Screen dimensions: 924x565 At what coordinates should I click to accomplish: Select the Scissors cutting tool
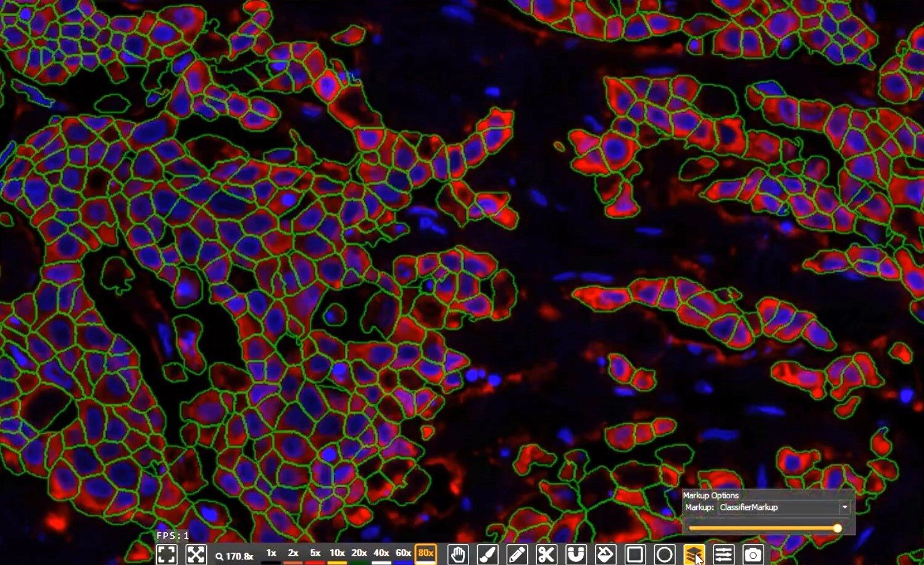pos(546,554)
